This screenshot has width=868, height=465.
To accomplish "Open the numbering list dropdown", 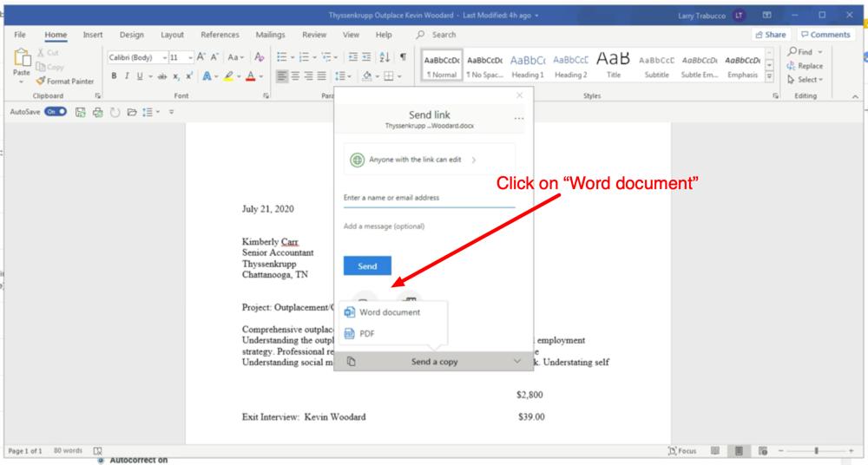I will click(314, 57).
